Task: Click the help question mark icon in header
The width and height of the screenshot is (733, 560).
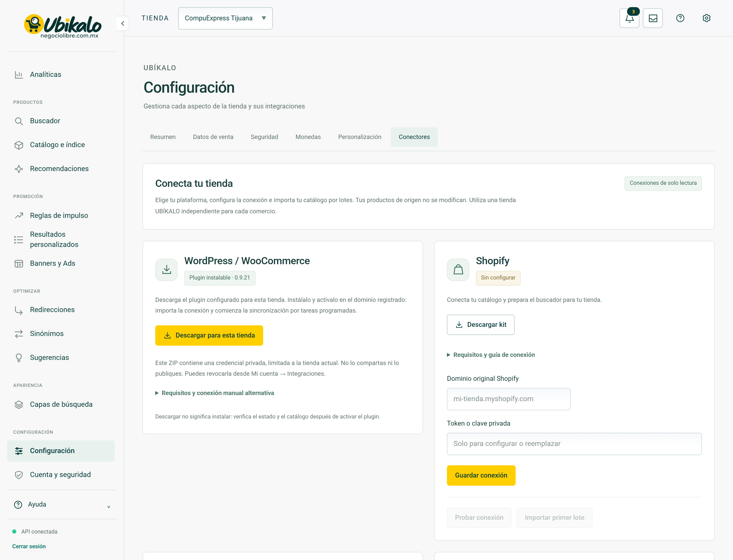Action: click(680, 18)
